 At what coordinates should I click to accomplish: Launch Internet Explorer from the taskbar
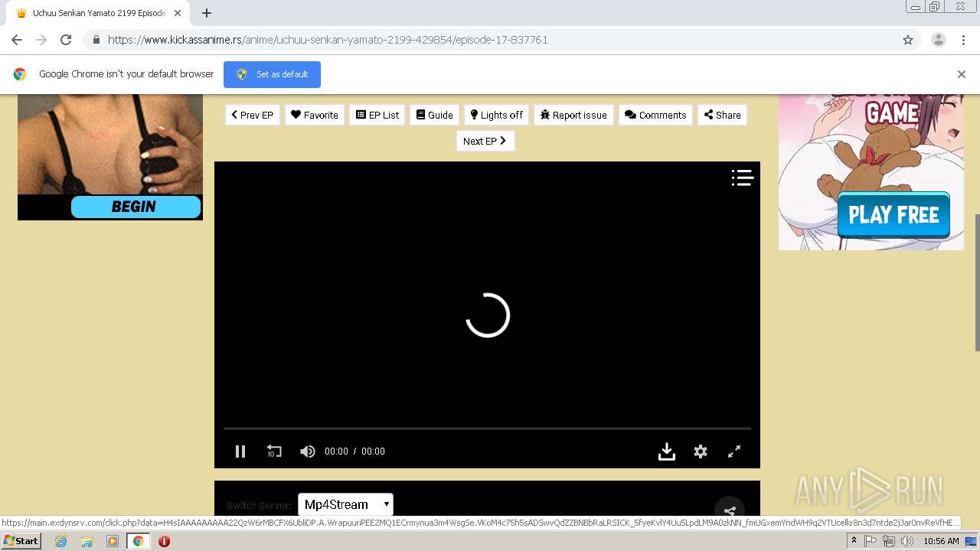(60, 541)
